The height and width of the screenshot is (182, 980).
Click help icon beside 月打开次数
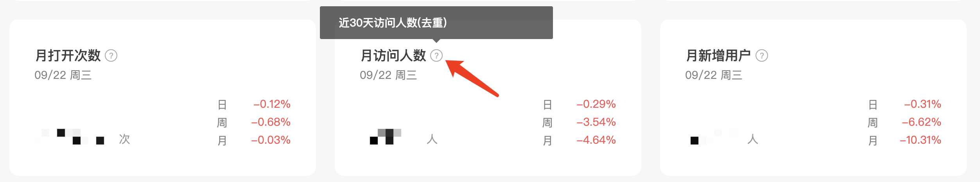click(111, 55)
